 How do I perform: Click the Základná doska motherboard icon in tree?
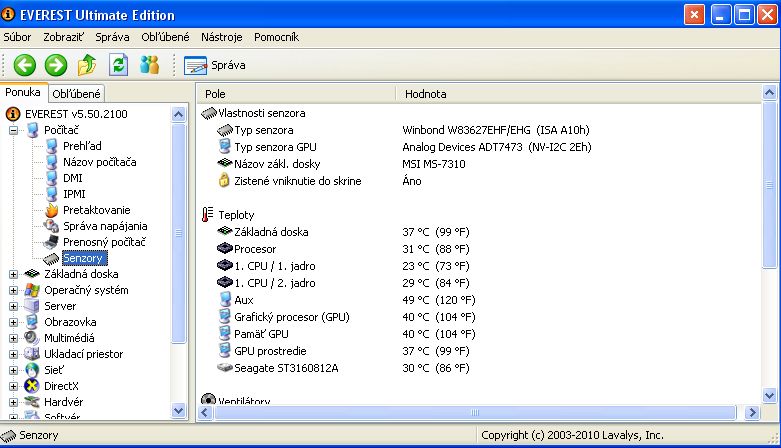(x=32, y=274)
